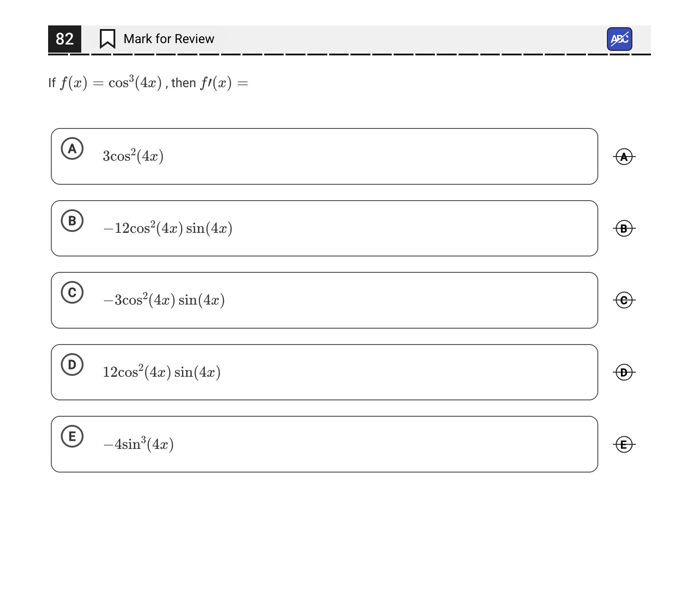
Task: Cross out answer choice E
Action: (x=624, y=444)
